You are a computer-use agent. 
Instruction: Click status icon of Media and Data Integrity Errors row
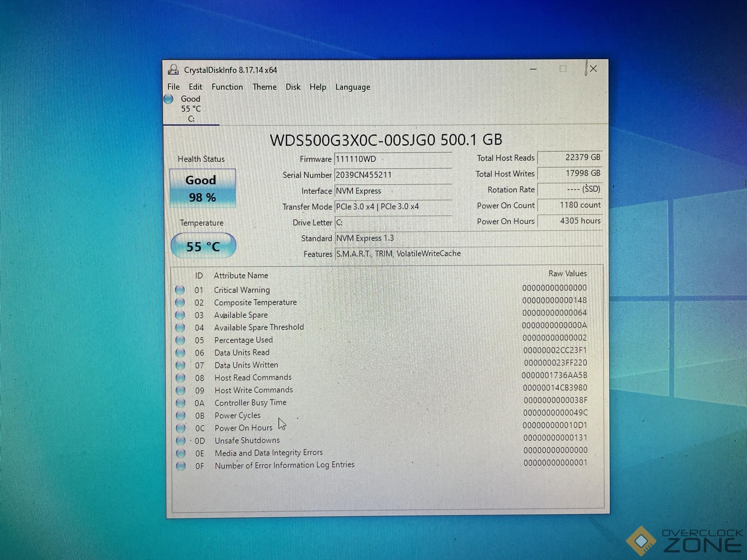tap(181, 453)
